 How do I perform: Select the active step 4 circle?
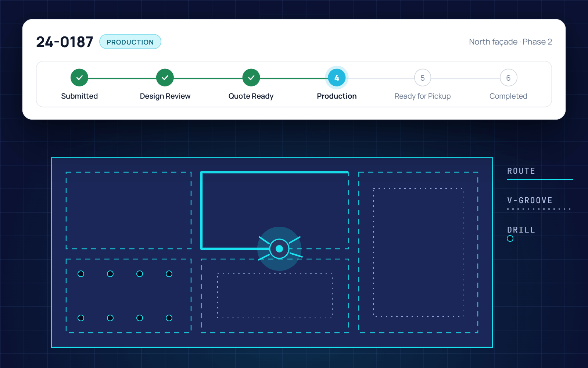(x=337, y=78)
